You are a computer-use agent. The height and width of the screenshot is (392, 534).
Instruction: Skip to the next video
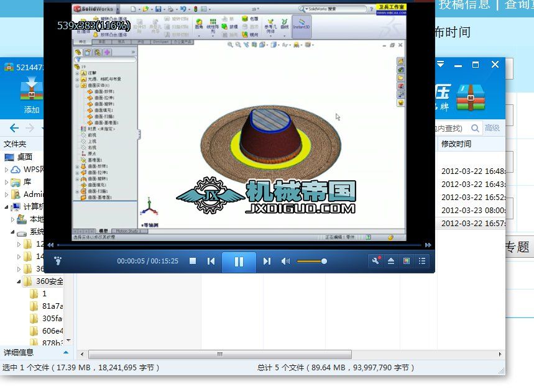click(x=267, y=261)
